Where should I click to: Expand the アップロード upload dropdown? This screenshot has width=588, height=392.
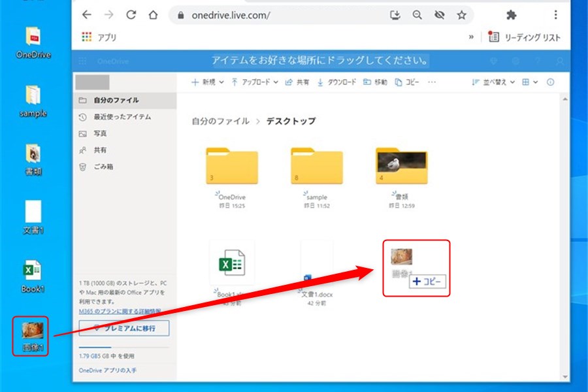click(254, 82)
